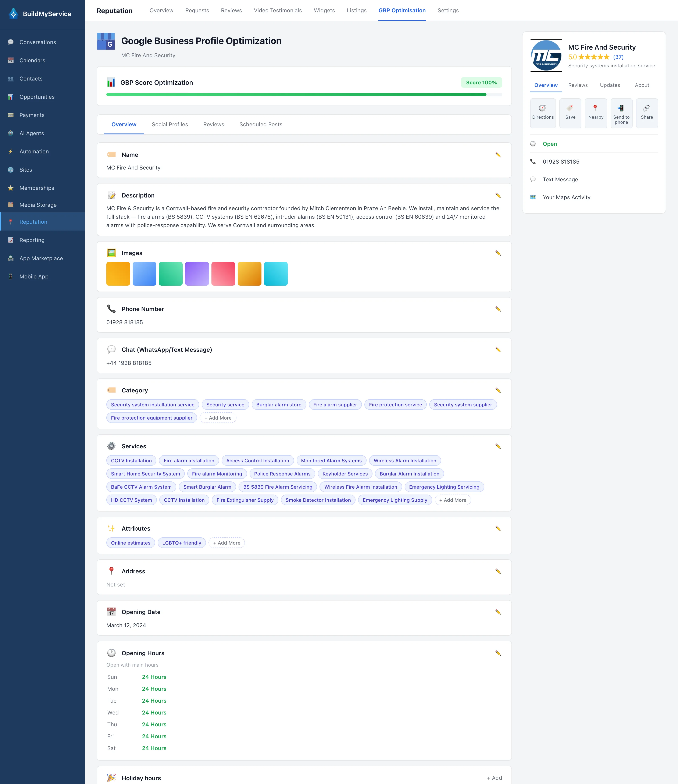This screenshot has width=678, height=784.
Task: Open the Listings tab
Action: click(x=356, y=11)
